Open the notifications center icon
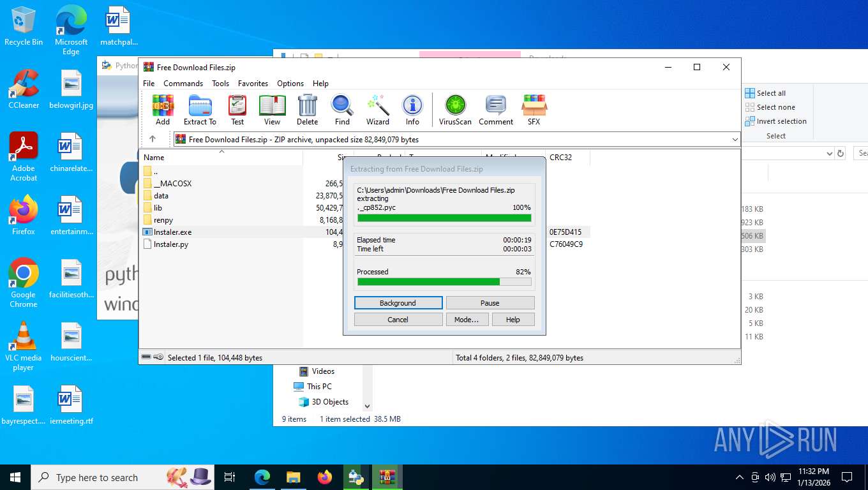 pos(847,477)
